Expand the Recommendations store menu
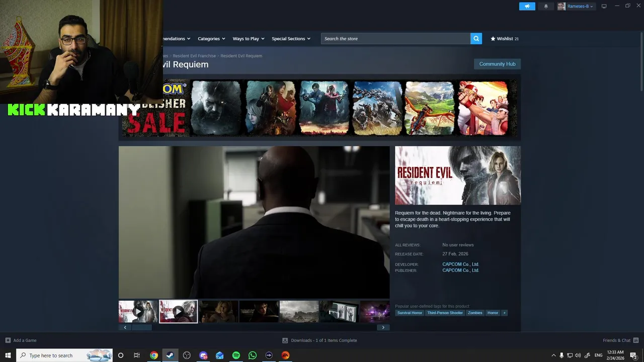The image size is (644, 362). [x=177, y=39]
